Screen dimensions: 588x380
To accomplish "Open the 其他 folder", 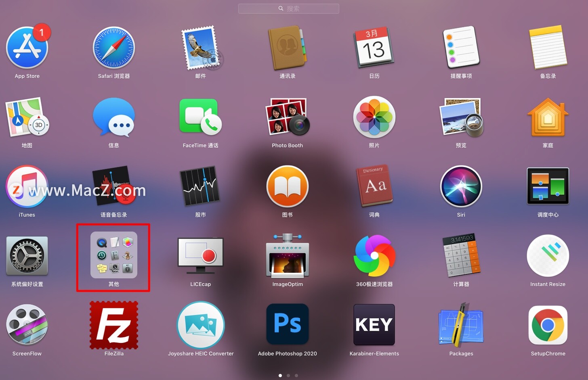I will pos(114,255).
